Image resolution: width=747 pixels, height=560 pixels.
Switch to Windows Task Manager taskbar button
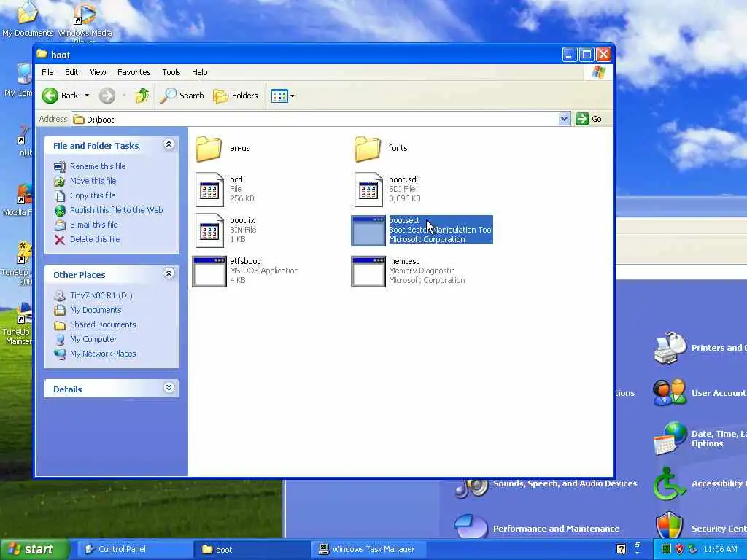[368, 550]
